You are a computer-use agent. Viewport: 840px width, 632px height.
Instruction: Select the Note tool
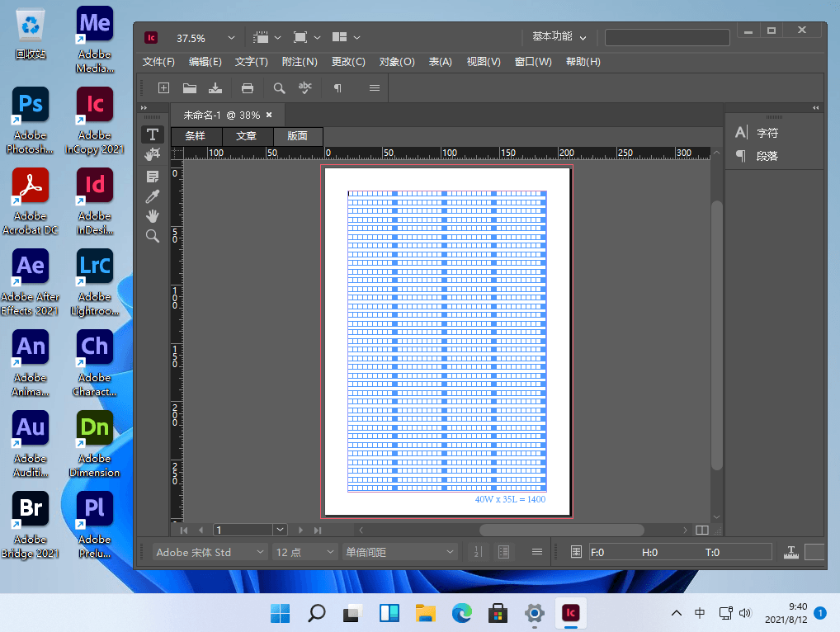pos(153,177)
